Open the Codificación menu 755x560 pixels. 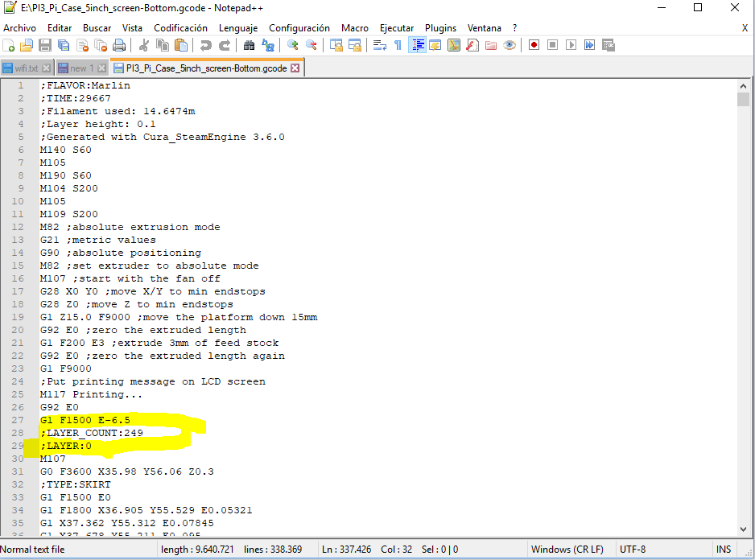click(x=180, y=27)
